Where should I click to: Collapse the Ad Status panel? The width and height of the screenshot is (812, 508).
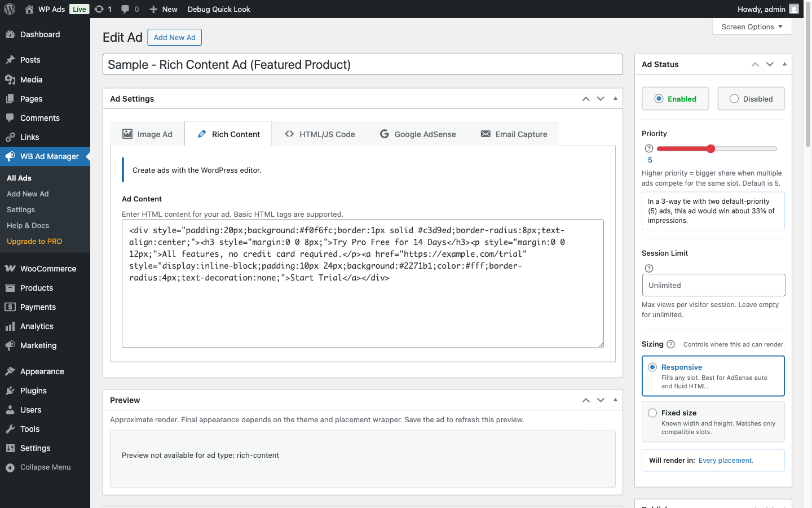coord(784,64)
